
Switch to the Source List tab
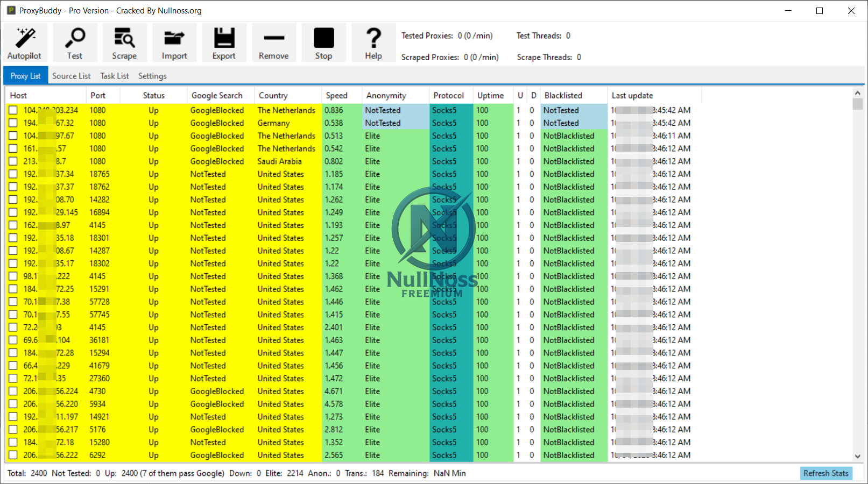(71, 76)
